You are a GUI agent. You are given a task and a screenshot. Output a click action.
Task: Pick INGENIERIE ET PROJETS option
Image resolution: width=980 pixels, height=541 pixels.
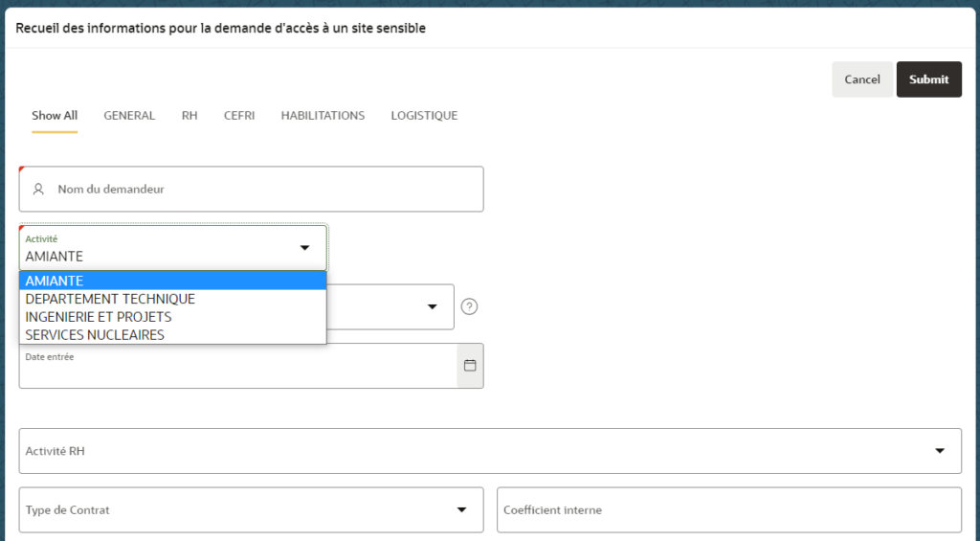coord(173,317)
